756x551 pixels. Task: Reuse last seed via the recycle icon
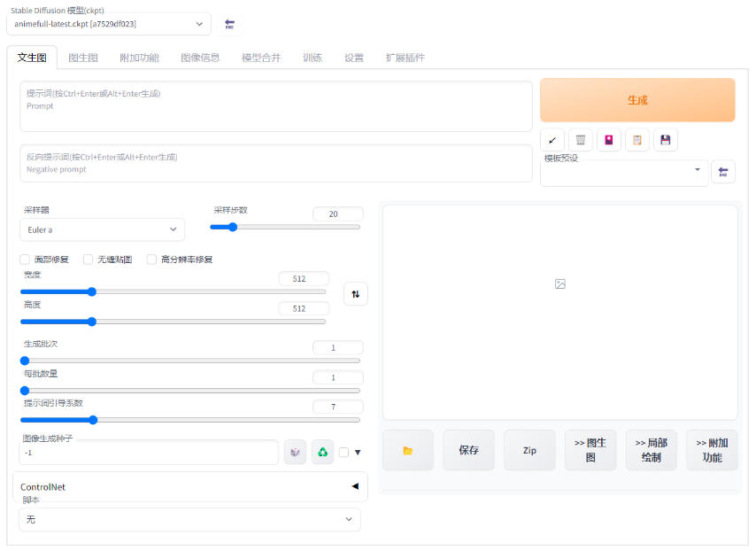click(322, 452)
